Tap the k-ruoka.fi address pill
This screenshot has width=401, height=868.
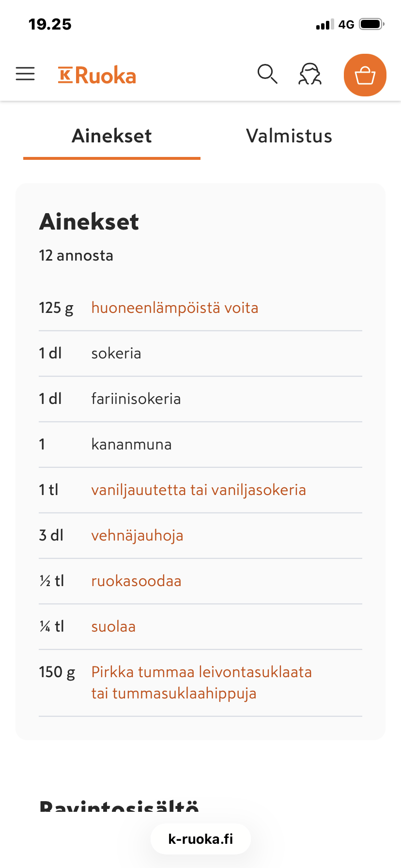(200, 839)
